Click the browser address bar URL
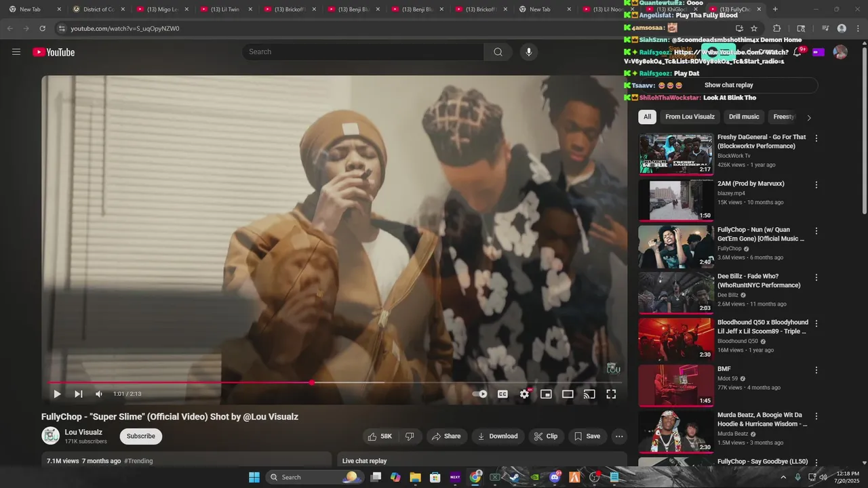 (125, 28)
